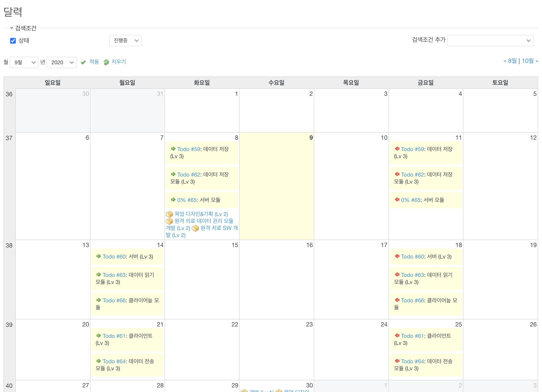The height and width of the screenshot is (392, 542).
Task: Open the 9월 month dropdown
Action: click(24, 62)
